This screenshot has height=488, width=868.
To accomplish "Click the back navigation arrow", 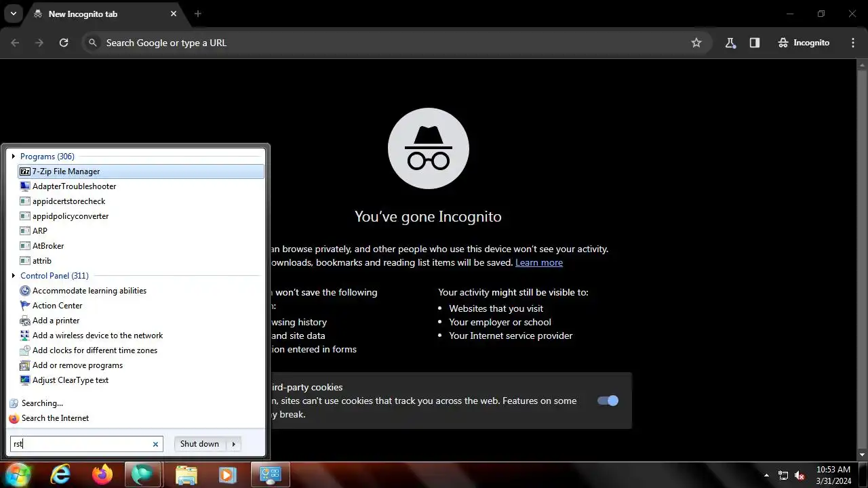I will tap(16, 43).
